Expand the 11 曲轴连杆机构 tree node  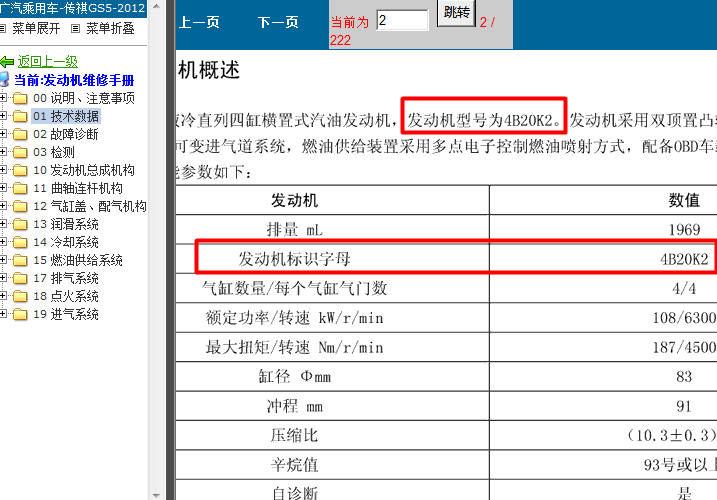[3, 188]
